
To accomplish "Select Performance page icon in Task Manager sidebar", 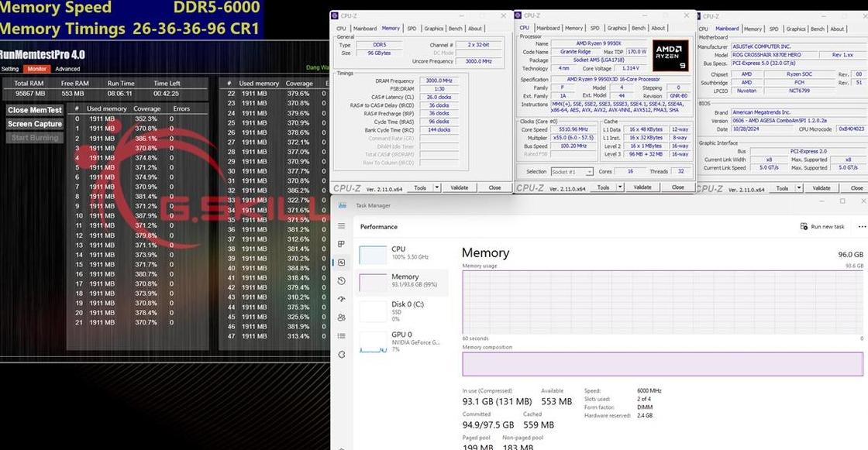I will [342, 263].
